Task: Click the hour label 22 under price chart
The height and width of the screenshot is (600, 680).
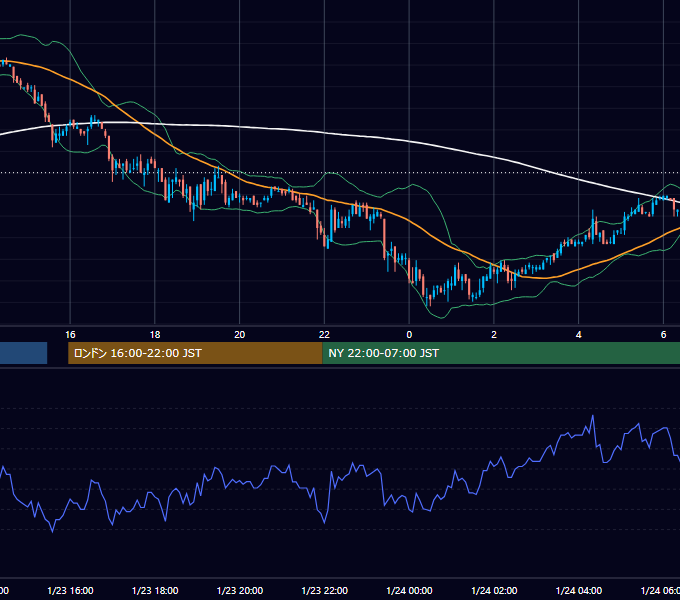Action: (324, 335)
